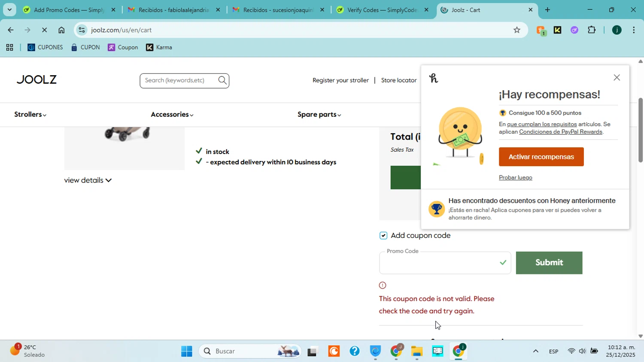Click the address bar URL joolz.com/us/en/cart
Image resolution: width=644 pixels, height=362 pixels.
tap(122, 30)
